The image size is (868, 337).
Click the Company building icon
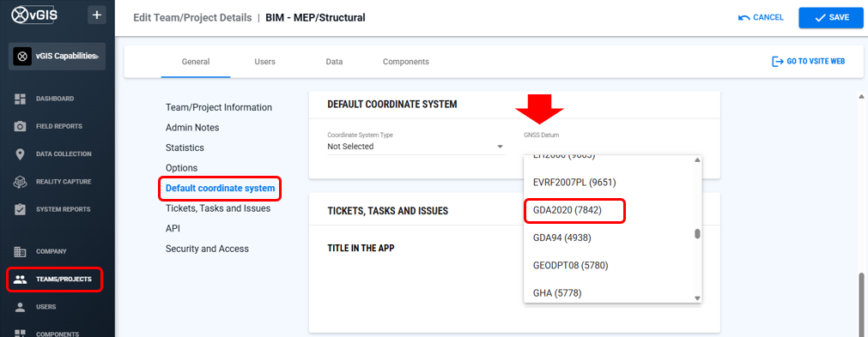point(21,251)
